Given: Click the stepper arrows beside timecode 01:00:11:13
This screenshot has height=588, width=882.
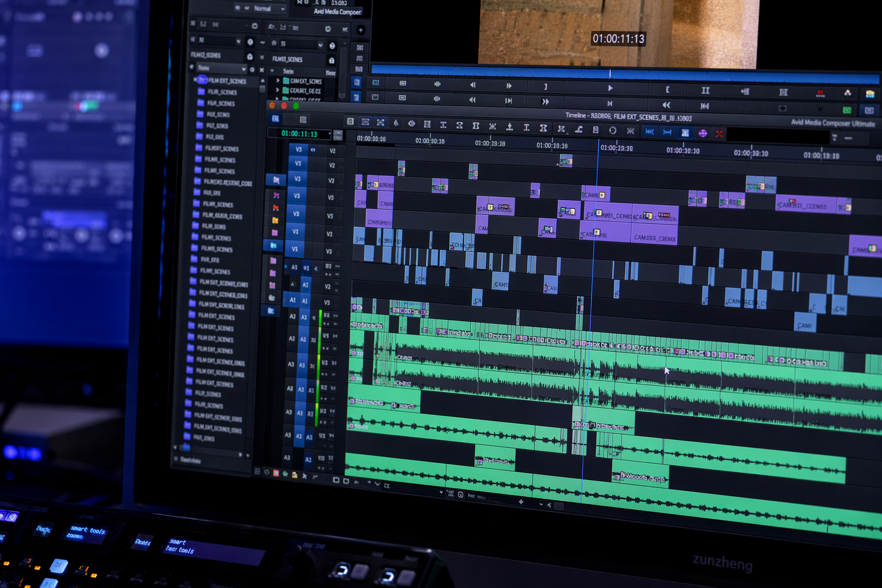Looking at the screenshot, I should coord(338,136).
